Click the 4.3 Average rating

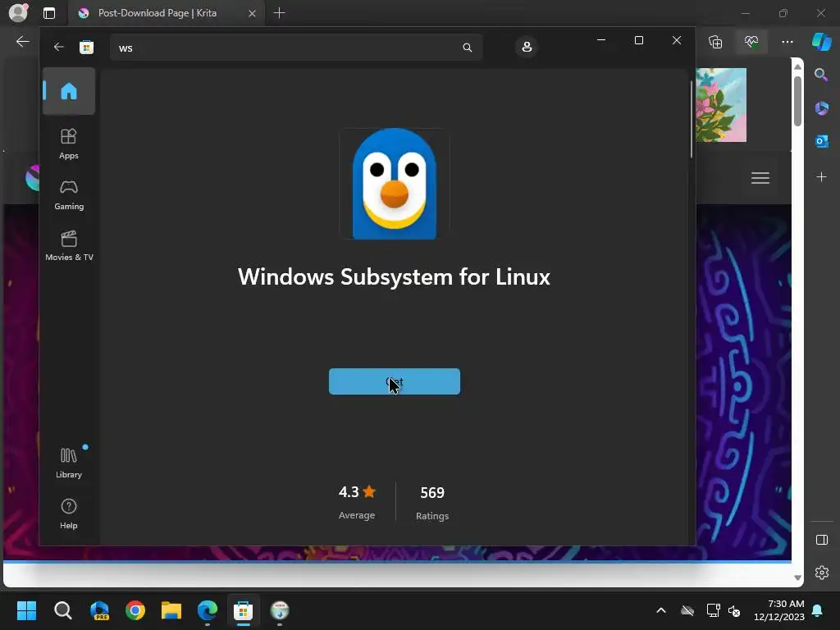click(357, 502)
